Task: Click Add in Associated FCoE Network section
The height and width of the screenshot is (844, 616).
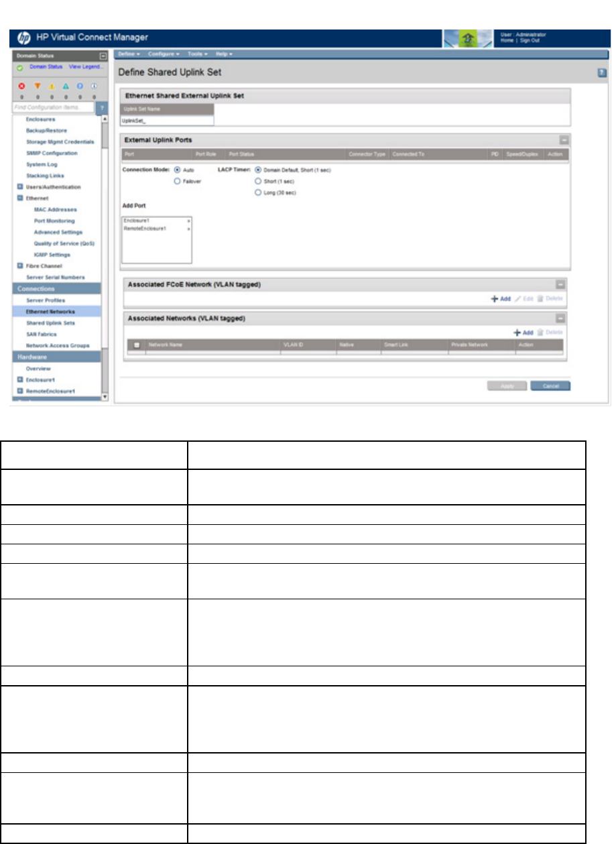Action: pyautogui.click(x=500, y=299)
